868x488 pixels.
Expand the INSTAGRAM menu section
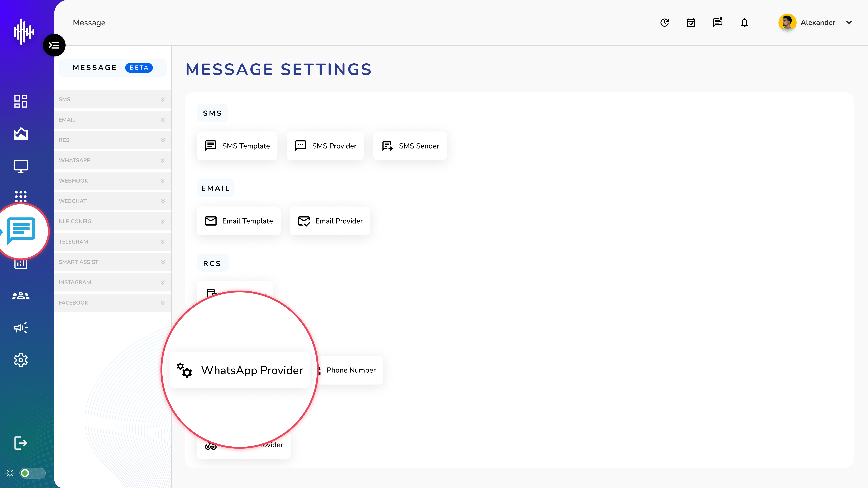(x=113, y=282)
